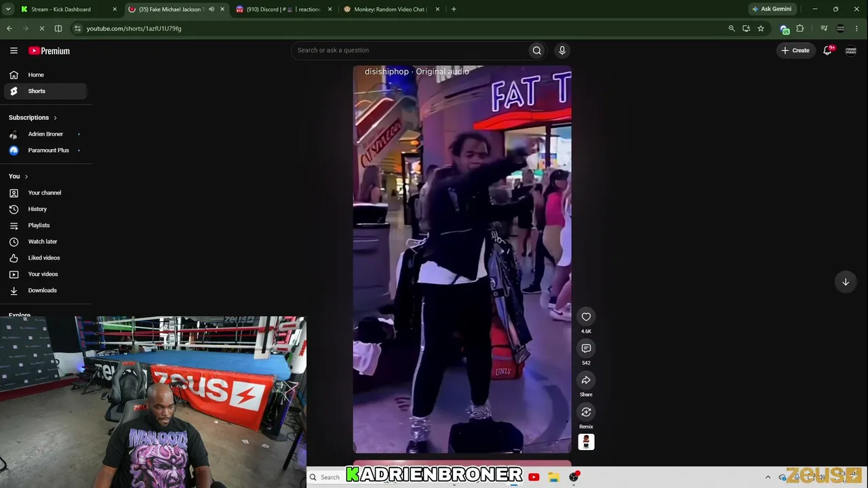Open the Chrome three-dot menu

(858, 28)
